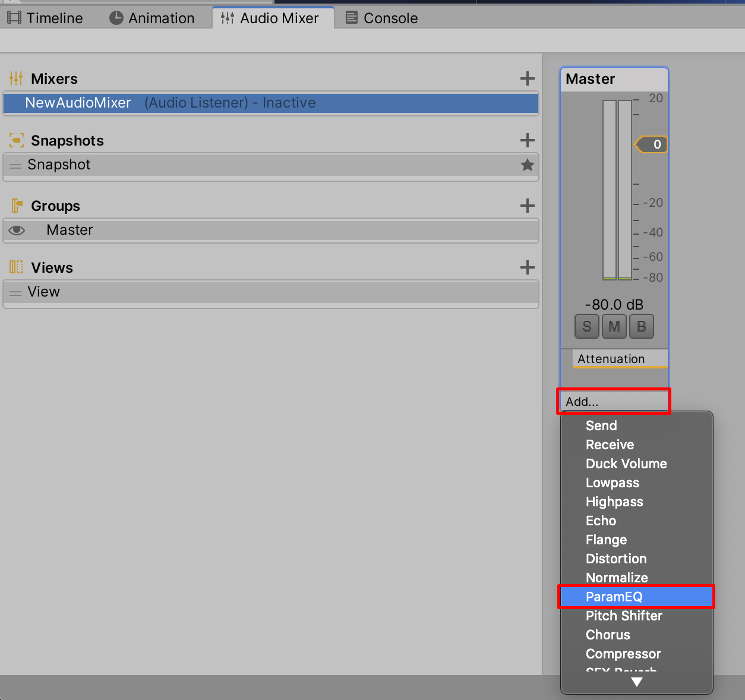Image resolution: width=745 pixels, height=700 pixels.
Task: Click the star icon on Snapshot row
Action: tap(527, 165)
